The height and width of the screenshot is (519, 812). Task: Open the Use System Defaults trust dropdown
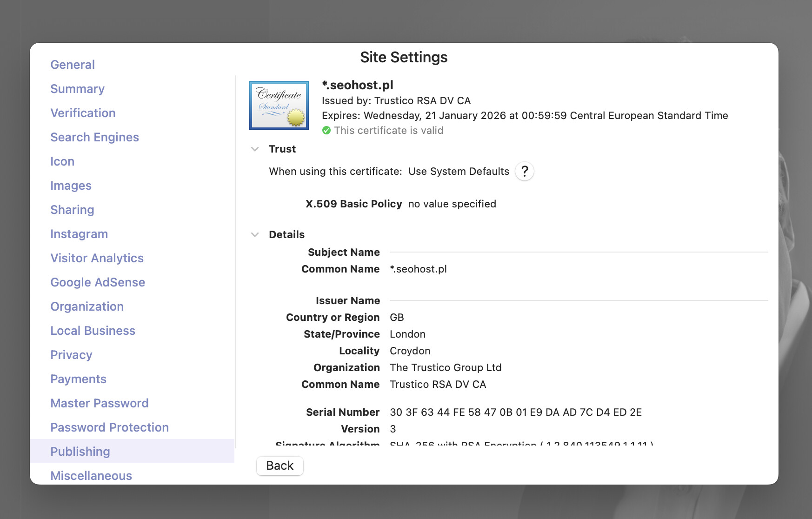[x=459, y=172]
